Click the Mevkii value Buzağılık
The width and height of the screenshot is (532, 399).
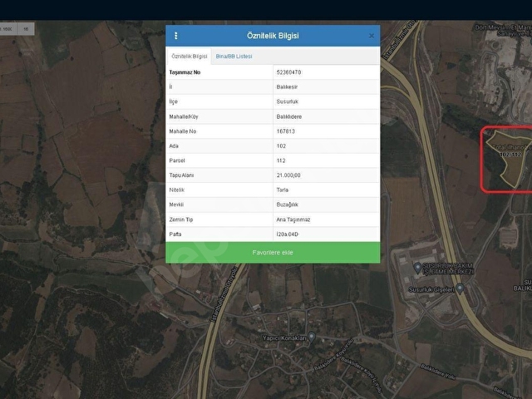click(288, 204)
